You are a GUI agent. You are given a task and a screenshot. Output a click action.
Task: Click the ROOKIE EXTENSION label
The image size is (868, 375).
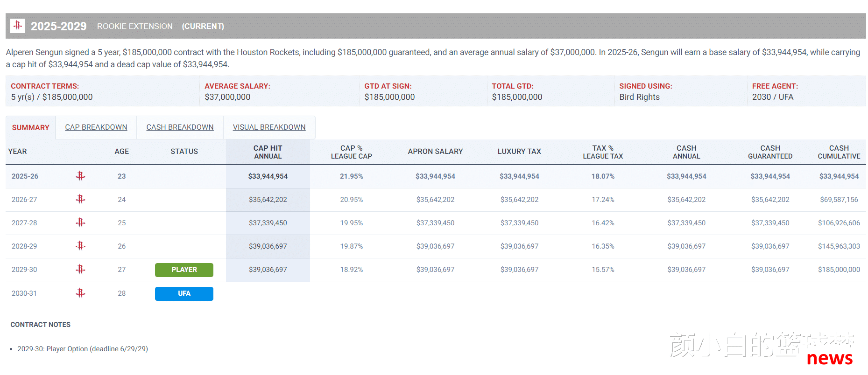pyautogui.click(x=135, y=26)
